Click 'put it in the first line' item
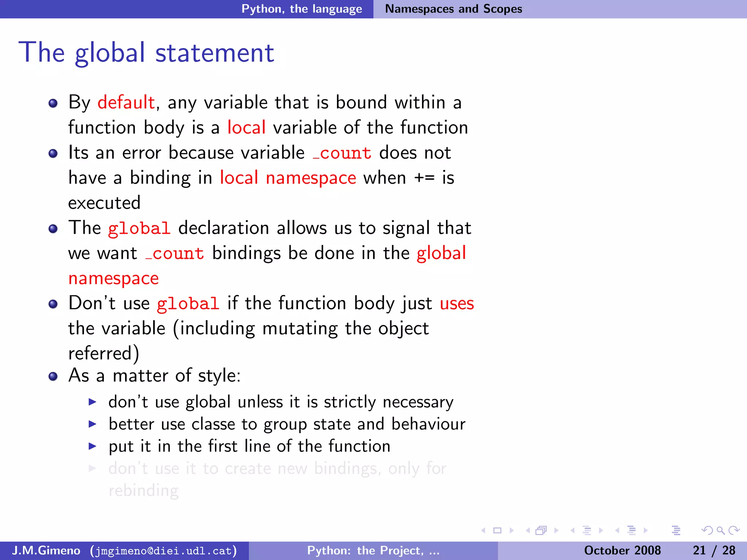The height and width of the screenshot is (560, 747). (249, 446)
